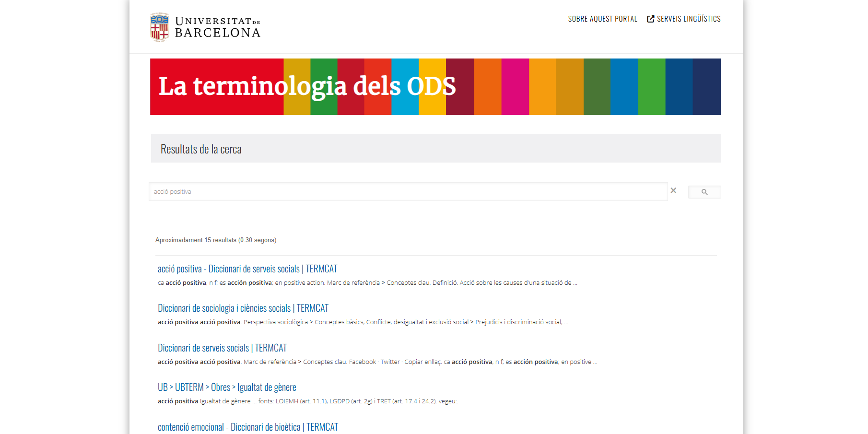Image resolution: width=868 pixels, height=434 pixels.
Task: Focus the search field containing 'acció positiva'
Action: pos(408,191)
